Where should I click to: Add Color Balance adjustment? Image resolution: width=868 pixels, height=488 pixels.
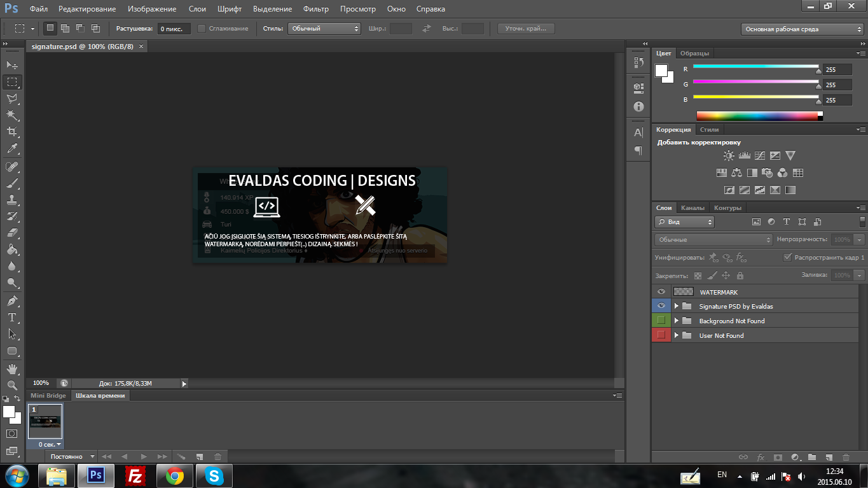click(x=737, y=172)
